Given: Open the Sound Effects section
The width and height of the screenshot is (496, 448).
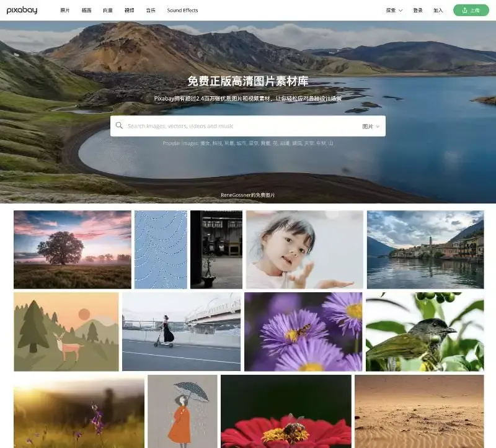Looking at the screenshot, I should tap(182, 11).
